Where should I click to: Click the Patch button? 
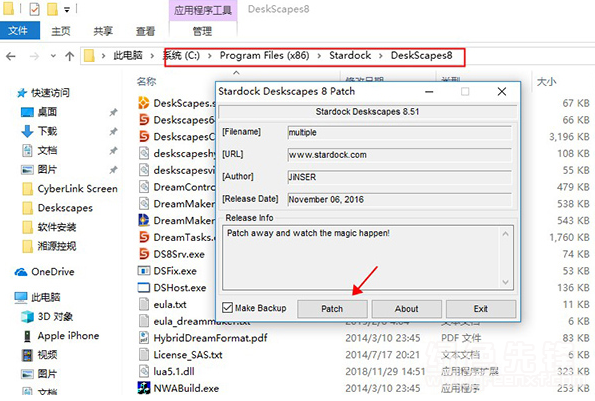click(332, 309)
